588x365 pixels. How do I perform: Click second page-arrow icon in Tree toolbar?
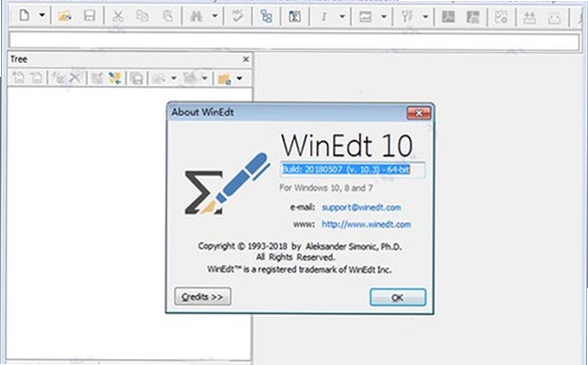click(x=36, y=78)
